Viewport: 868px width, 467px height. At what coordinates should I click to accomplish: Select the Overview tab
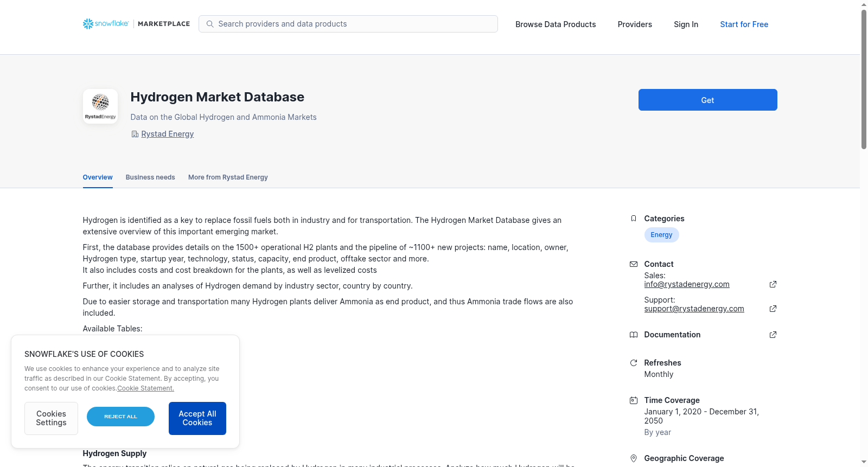(x=98, y=177)
